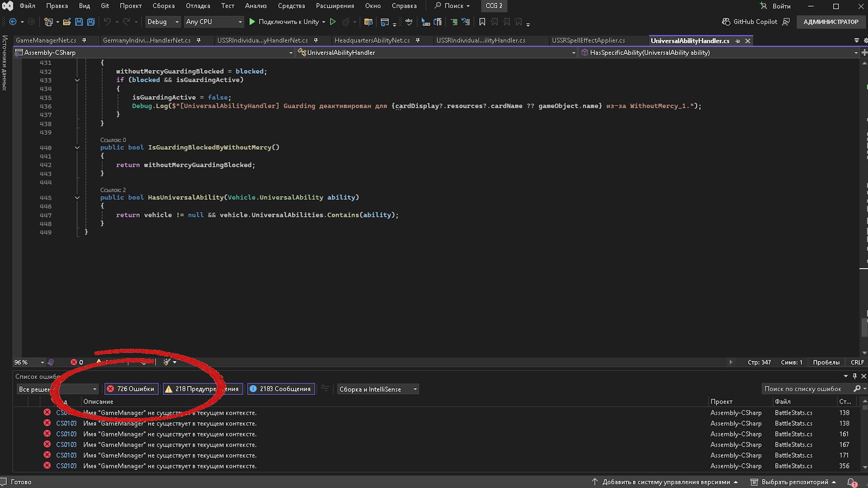
Task: Click the notifications bell in status bar
Action: coord(851,482)
